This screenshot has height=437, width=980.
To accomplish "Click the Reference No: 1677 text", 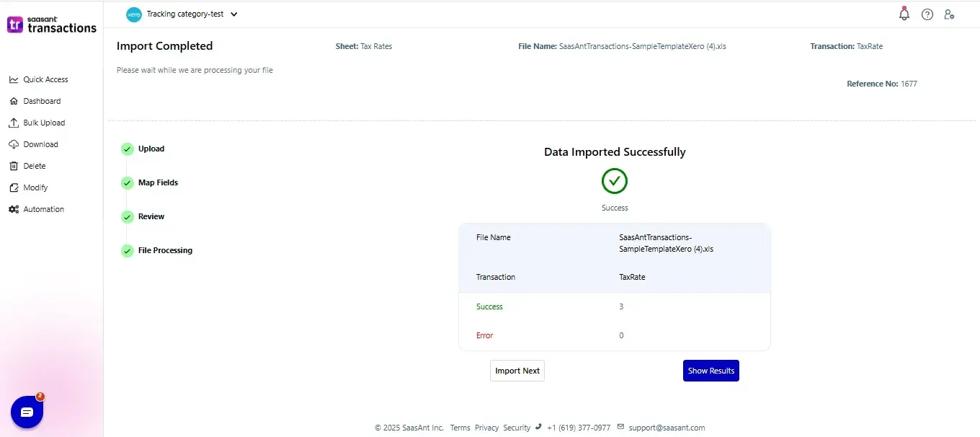I will pos(882,84).
